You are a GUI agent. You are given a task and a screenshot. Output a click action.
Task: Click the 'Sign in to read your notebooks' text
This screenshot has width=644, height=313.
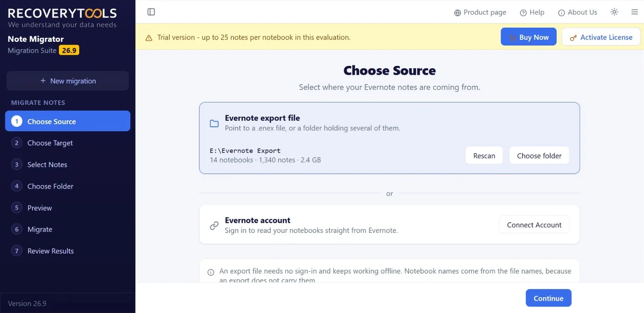[x=311, y=230]
